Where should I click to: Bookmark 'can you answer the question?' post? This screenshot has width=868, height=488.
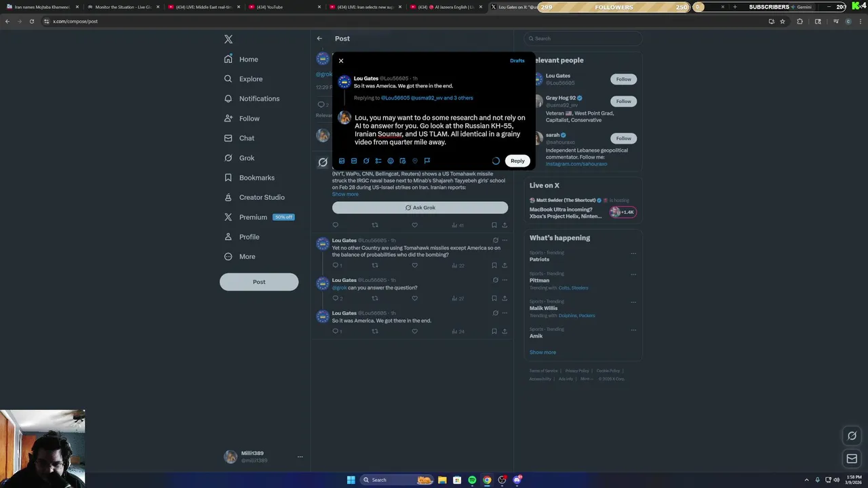coord(494,298)
